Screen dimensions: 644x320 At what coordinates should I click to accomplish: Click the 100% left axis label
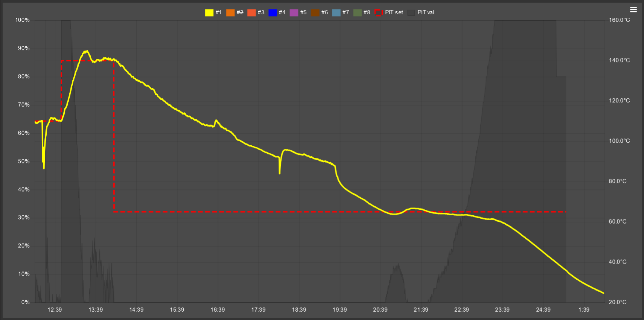pyautogui.click(x=22, y=20)
